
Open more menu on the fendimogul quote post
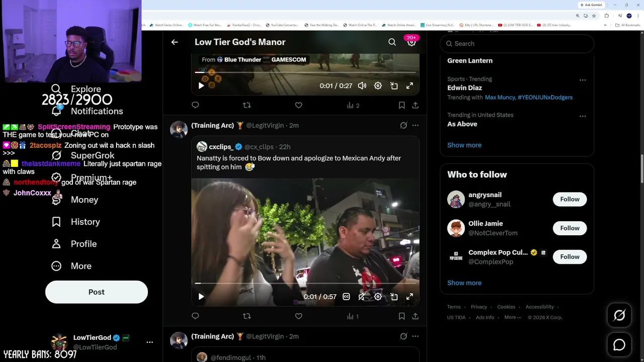pos(415,336)
